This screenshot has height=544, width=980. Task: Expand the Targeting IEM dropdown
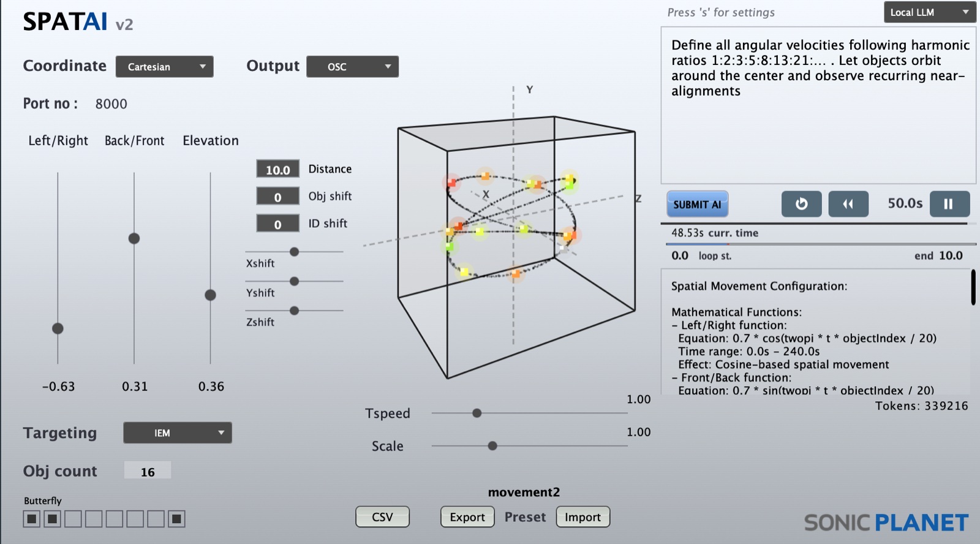pyautogui.click(x=177, y=433)
